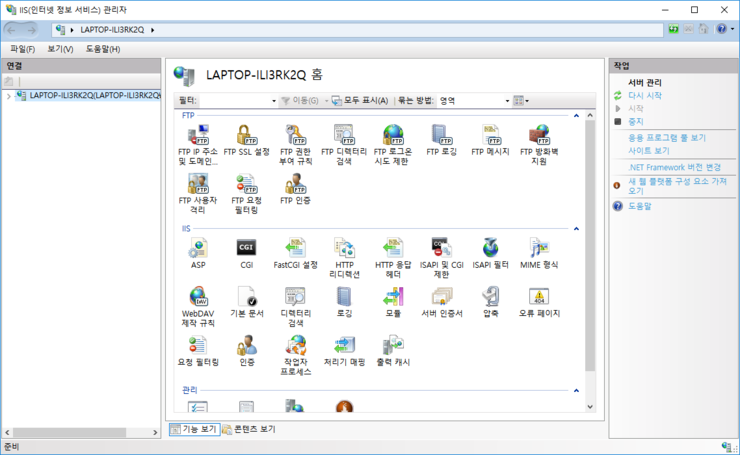Open MIME 형식 feature

539,253
